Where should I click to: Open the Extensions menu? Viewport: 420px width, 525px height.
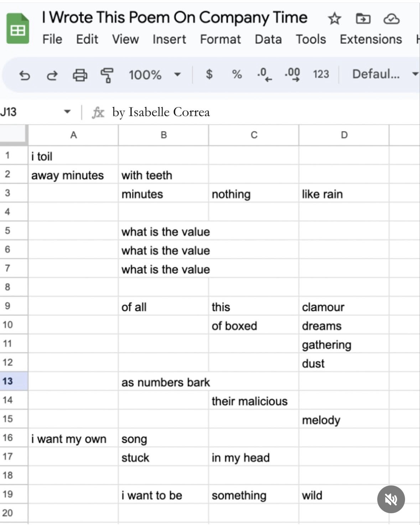[x=370, y=39]
